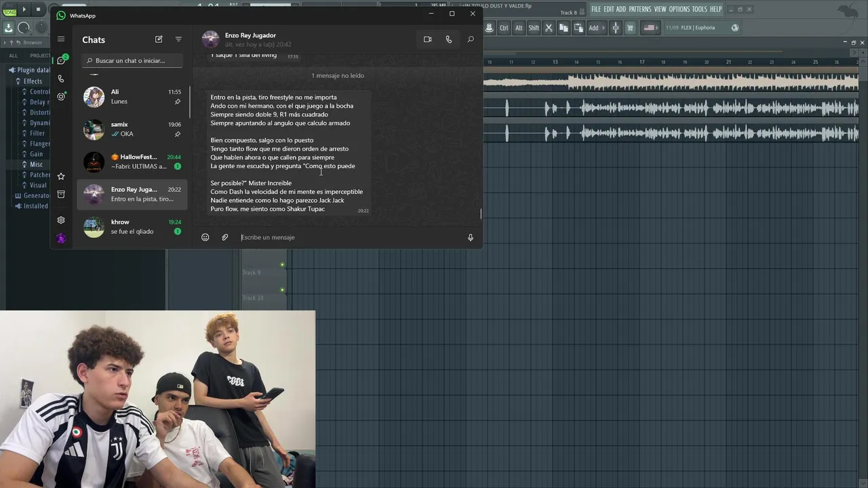Open archived chats in WhatsApp sidebar

[61, 195]
